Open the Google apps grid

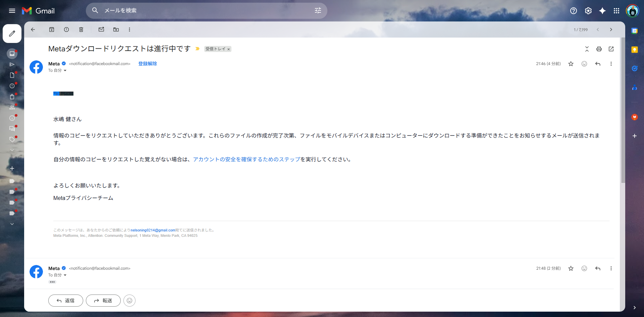click(616, 11)
